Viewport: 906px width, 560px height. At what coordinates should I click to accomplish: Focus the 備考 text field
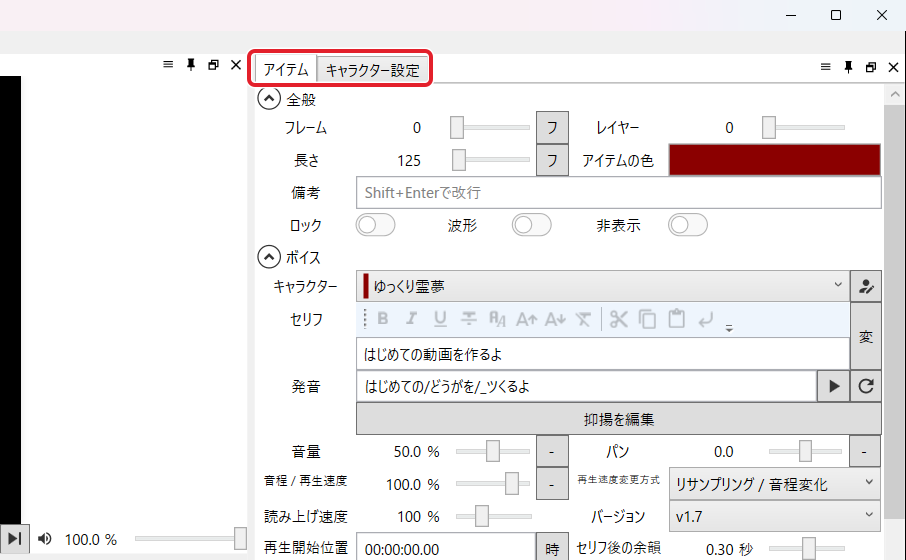619,192
